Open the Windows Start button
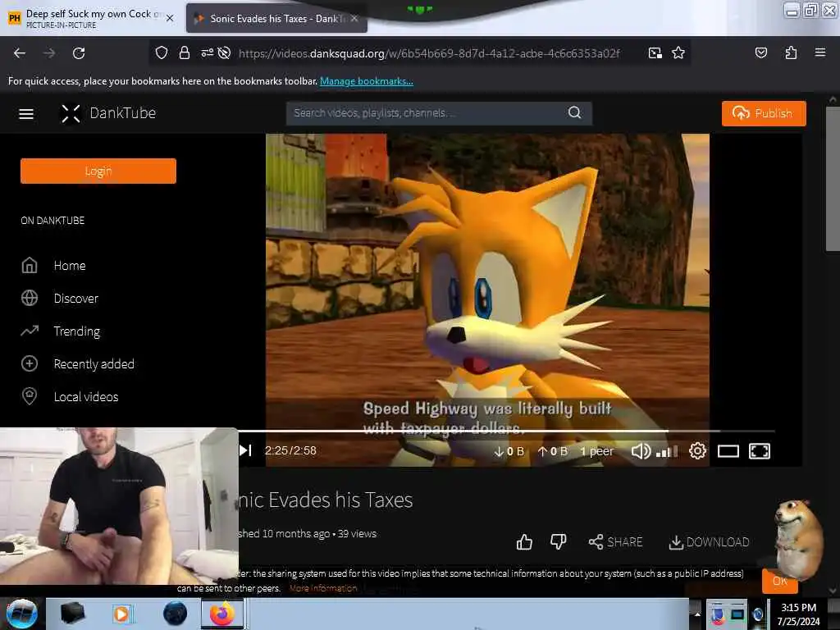The image size is (840, 630). point(21,614)
